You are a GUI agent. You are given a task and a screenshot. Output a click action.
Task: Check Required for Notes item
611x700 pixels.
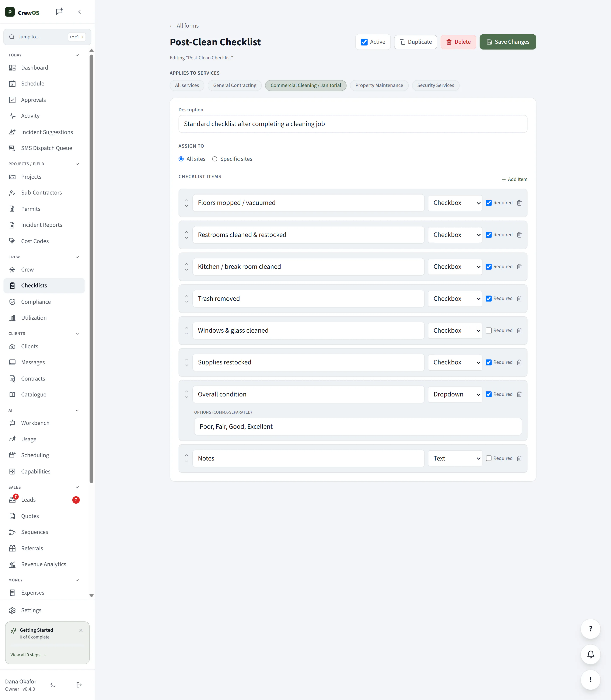coord(489,459)
